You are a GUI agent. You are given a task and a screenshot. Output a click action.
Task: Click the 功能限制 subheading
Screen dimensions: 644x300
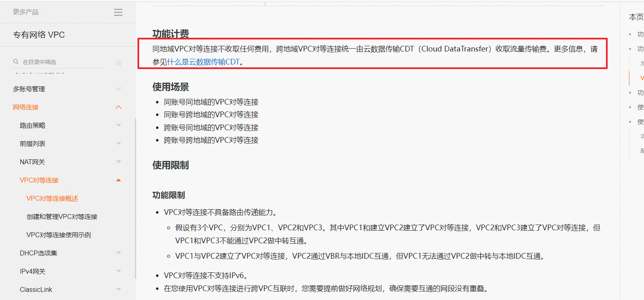coord(169,195)
